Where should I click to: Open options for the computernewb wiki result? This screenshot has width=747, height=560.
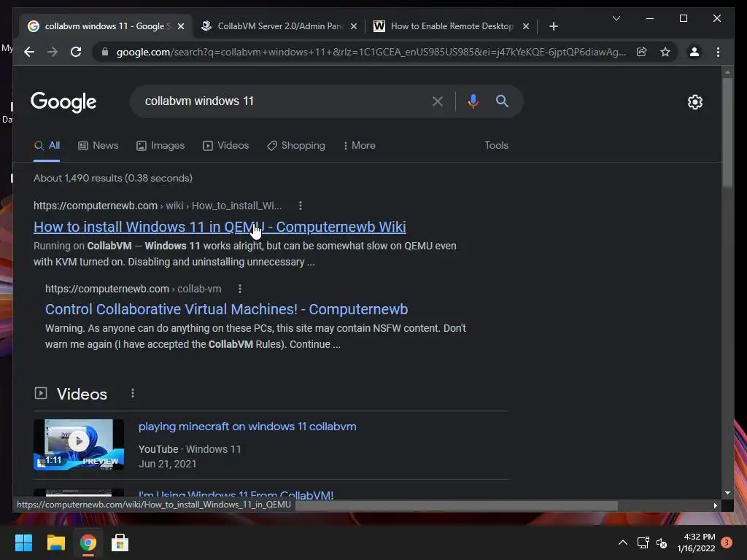pos(300,206)
